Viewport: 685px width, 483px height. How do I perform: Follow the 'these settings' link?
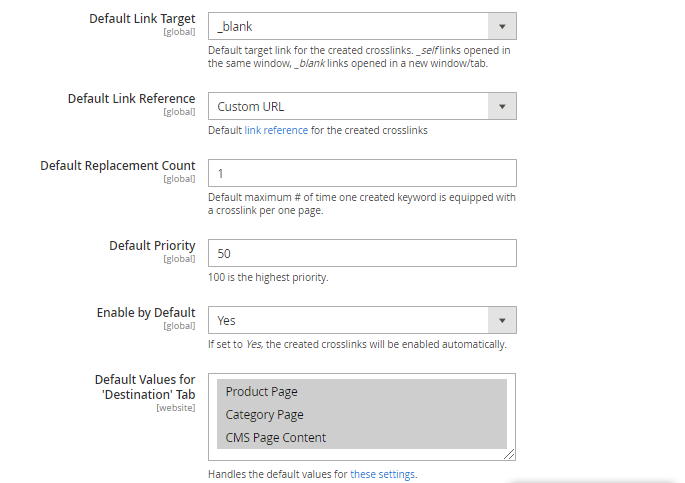coord(382,474)
